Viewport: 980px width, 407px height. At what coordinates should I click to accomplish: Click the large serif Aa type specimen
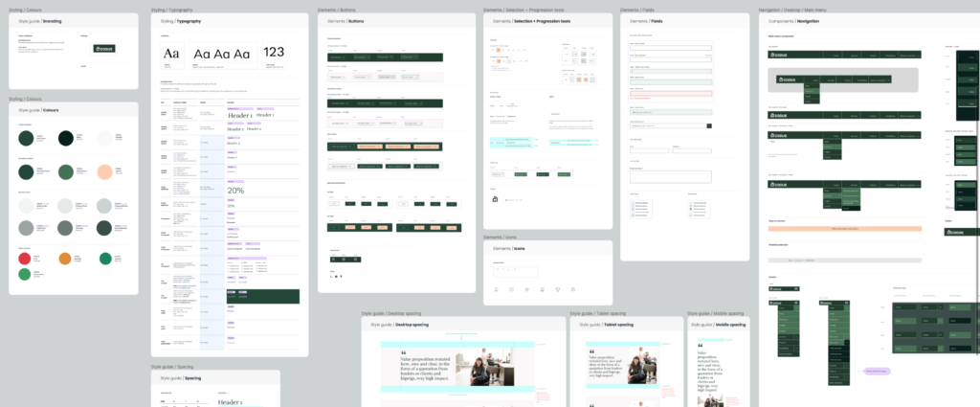point(171,54)
